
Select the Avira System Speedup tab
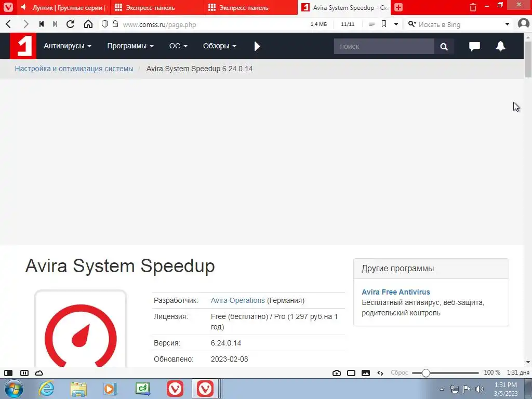[344, 7]
